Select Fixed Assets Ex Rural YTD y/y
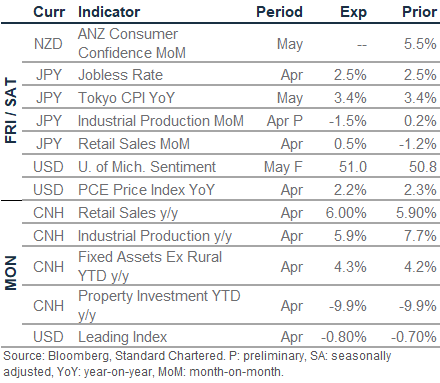 [x=150, y=266]
